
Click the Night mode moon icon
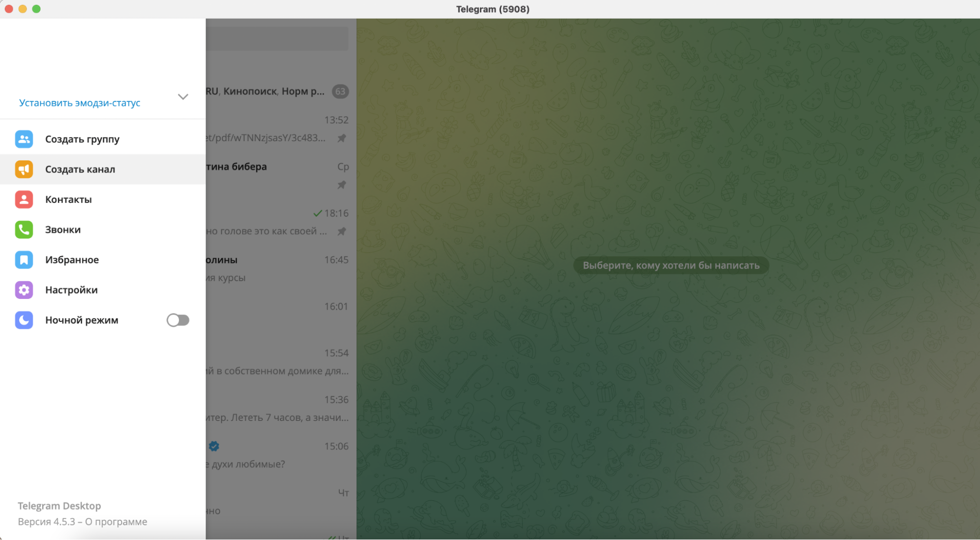point(24,320)
